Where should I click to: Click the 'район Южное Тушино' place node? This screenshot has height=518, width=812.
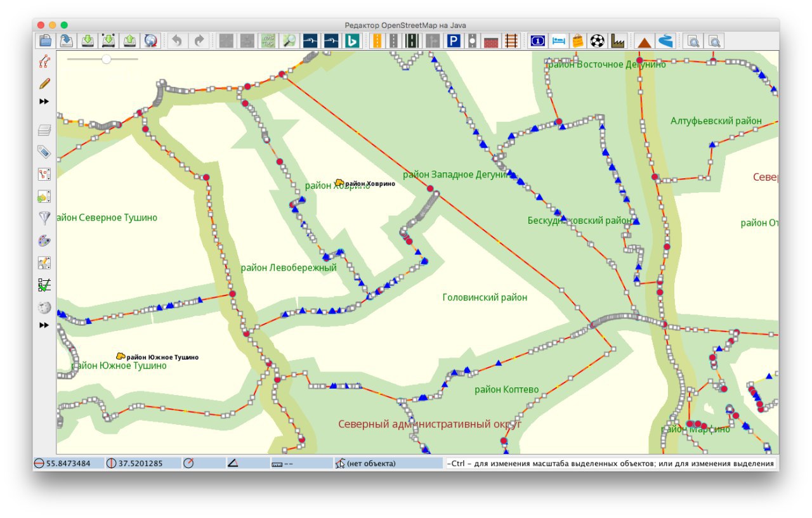coord(121,356)
